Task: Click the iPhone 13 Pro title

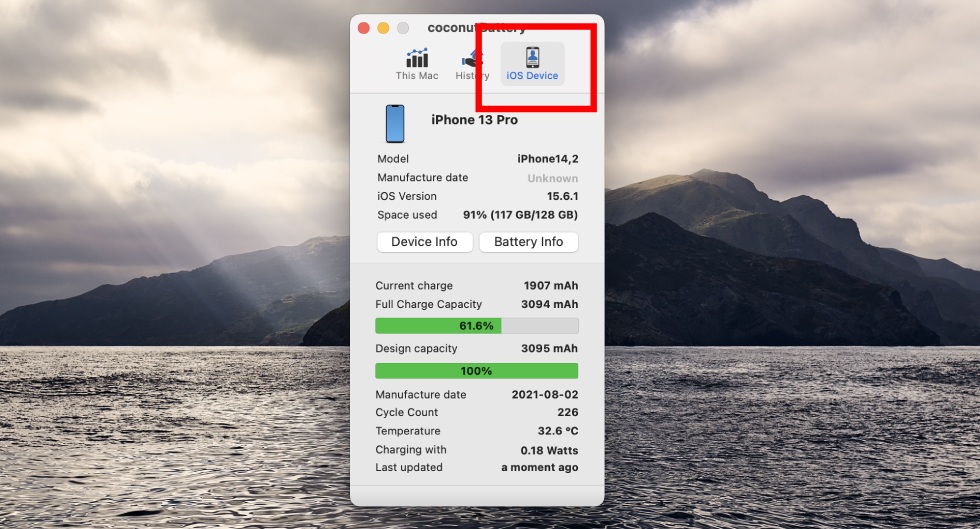Action: 474,120
